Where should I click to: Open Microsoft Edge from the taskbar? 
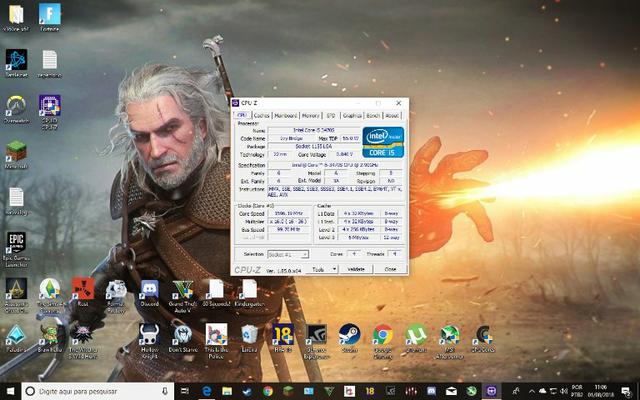(207, 391)
